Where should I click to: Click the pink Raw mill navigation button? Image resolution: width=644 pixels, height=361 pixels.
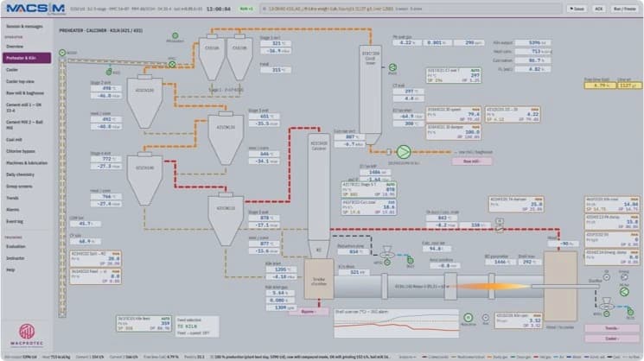[472, 161]
